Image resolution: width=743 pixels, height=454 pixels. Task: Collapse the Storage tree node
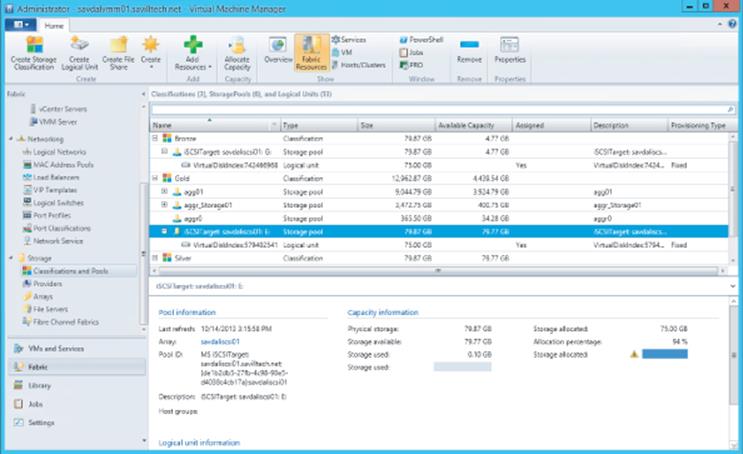[11, 258]
